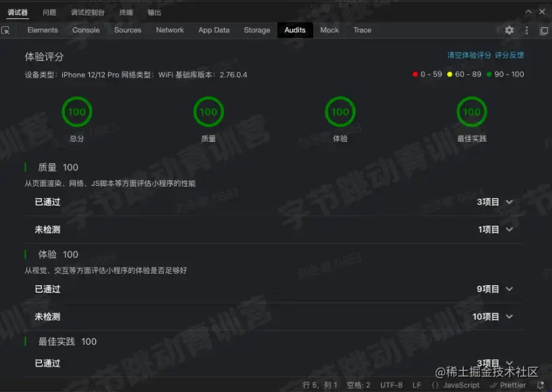Click the yellow 60 - 89 legend dot
Image resolution: width=552 pixels, height=392 pixels.
coord(450,74)
